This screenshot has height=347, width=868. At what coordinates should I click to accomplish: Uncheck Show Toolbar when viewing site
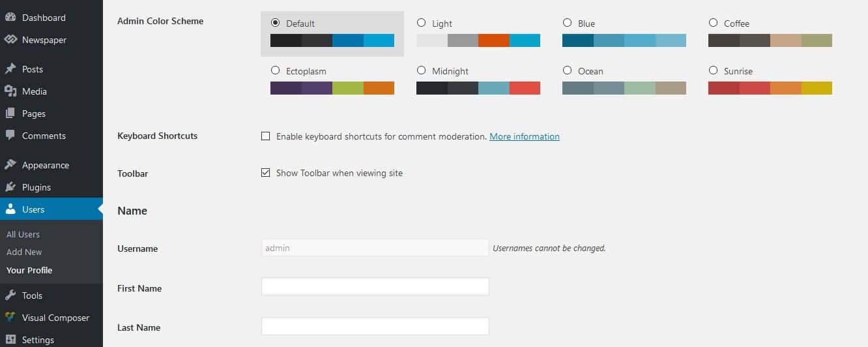pos(265,173)
